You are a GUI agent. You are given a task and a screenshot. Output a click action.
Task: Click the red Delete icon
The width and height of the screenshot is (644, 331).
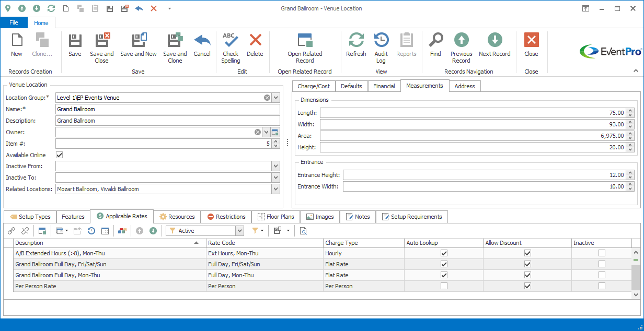point(255,41)
